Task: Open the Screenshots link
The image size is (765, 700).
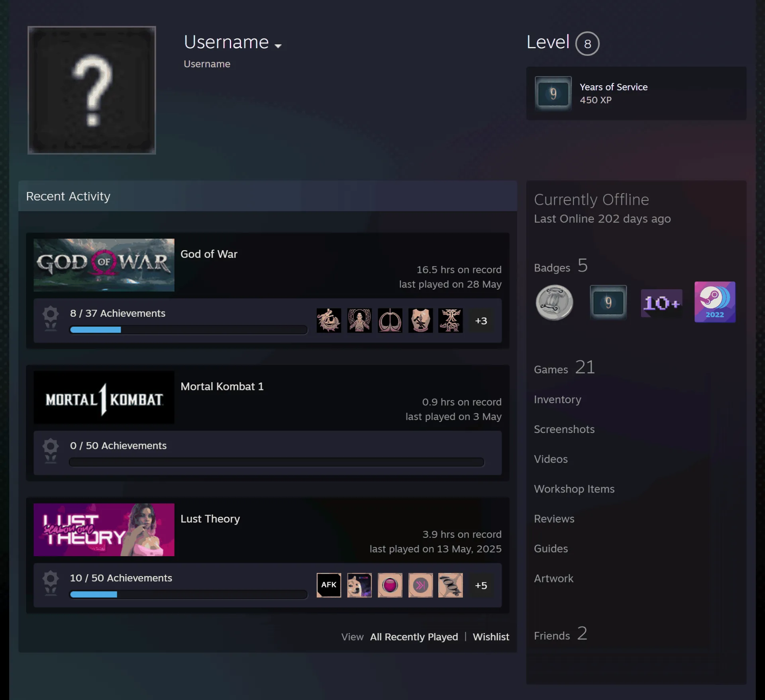Action: 564,429
